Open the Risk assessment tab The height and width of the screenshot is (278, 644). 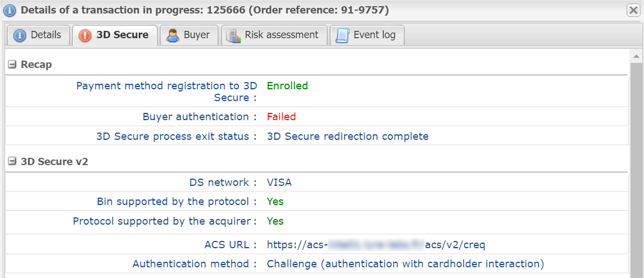point(281,35)
